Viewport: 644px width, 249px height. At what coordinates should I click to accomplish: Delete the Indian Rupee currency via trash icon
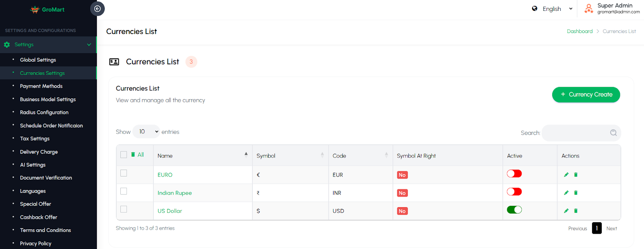click(576, 193)
